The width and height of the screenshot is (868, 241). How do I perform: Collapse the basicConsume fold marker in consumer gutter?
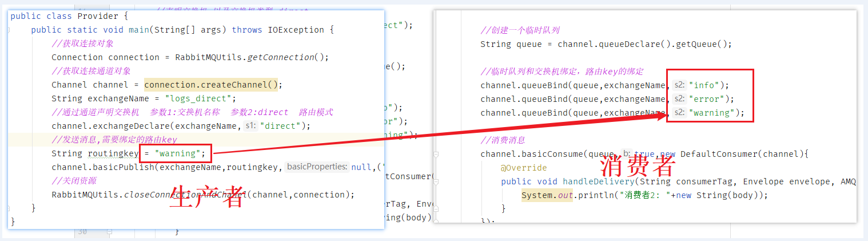pyautogui.click(x=436, y=154)
